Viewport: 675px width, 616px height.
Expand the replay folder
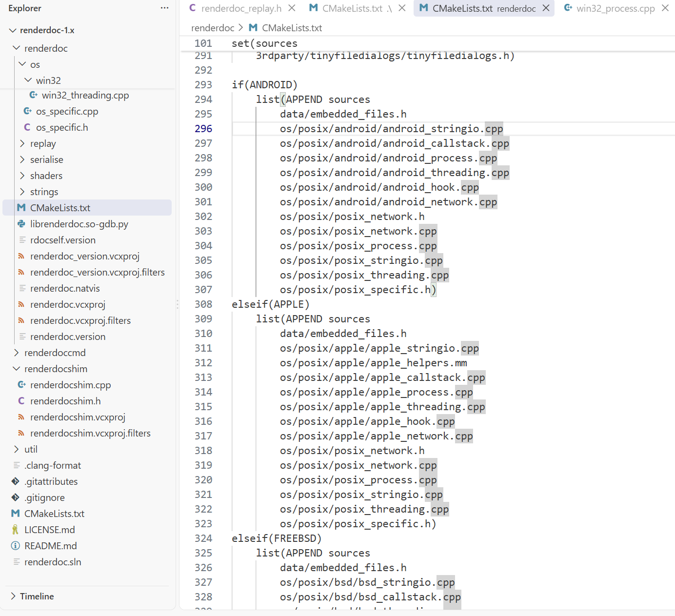tap(22, 143)
